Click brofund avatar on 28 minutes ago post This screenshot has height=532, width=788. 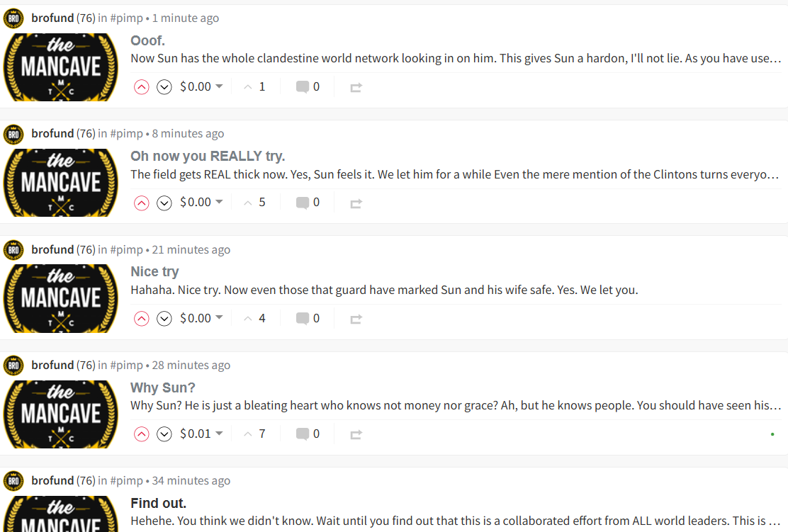[13, 366]
